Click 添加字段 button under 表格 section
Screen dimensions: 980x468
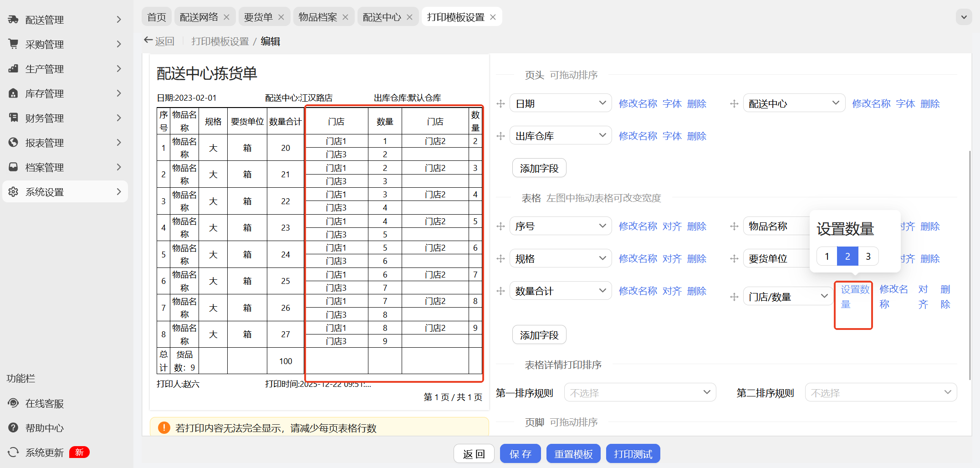pyautogui.click(x=539, y=335)
